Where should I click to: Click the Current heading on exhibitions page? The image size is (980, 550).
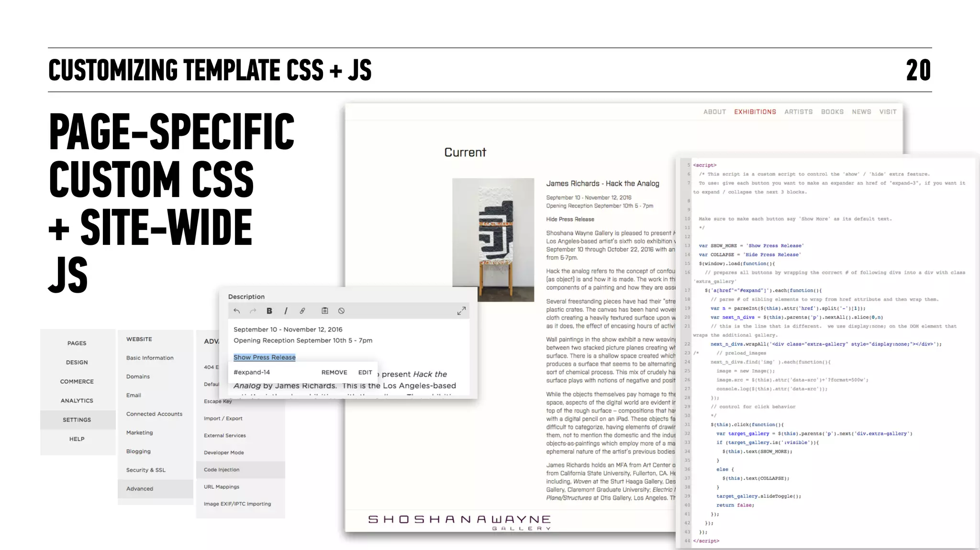465,153
